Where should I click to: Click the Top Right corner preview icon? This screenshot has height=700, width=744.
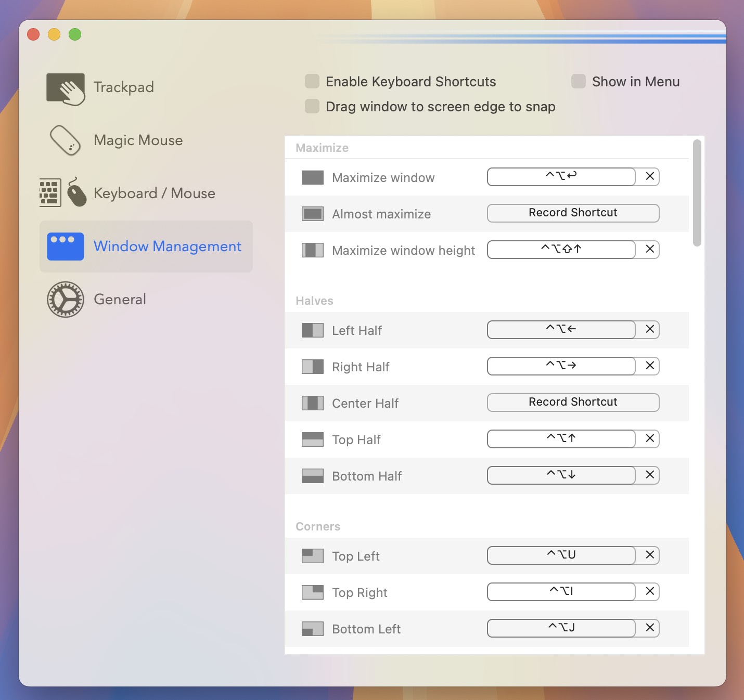[x=312, y=592]
